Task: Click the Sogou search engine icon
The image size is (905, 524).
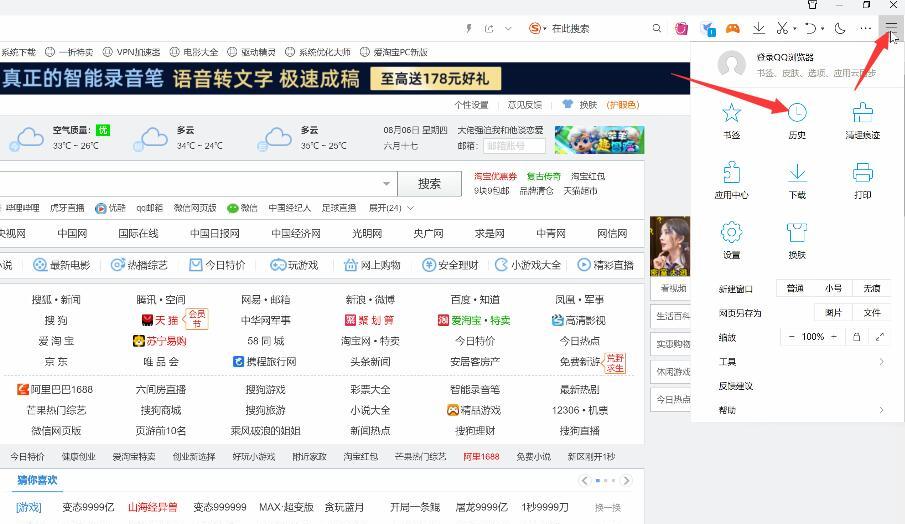Action: (535, 28)
